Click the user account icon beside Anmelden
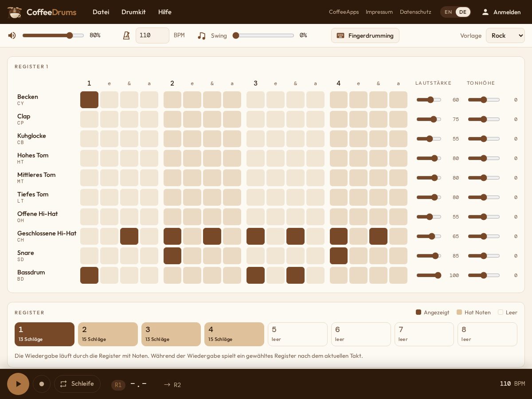Image resolution: width=532 pixels, height=399 pixels. click(x=485, y=12)
